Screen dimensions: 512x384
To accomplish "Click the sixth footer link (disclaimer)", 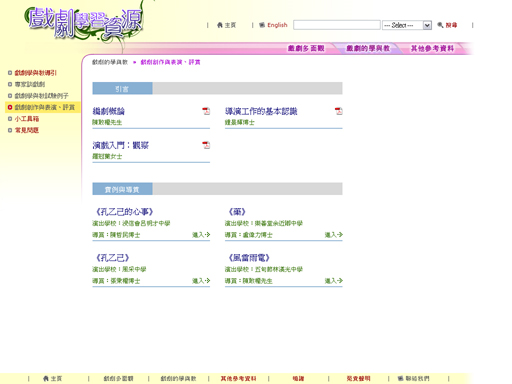I will [x=358, y=378].
